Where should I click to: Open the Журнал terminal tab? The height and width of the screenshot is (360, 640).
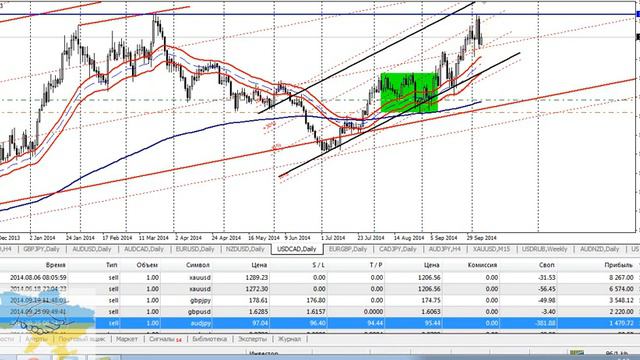tap(289, 339)
